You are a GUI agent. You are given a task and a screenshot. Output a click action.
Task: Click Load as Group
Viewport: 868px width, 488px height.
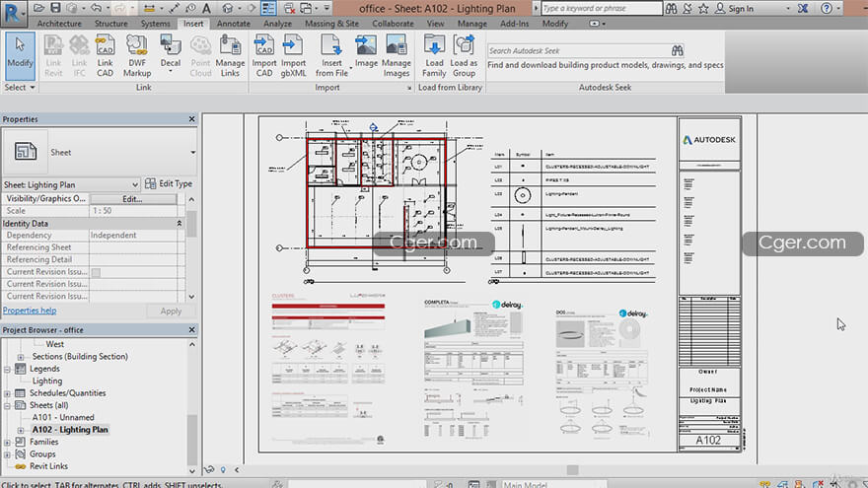coord(464,56)
